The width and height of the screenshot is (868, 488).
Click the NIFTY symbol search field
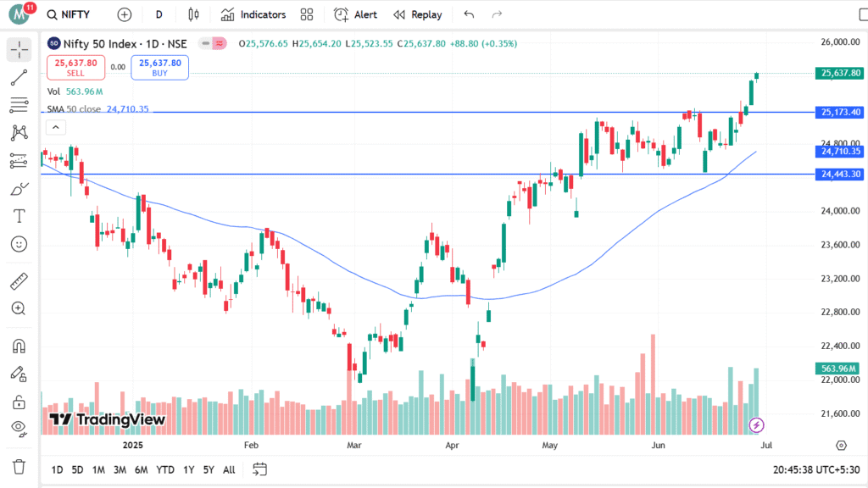click(x=69, y=14)
